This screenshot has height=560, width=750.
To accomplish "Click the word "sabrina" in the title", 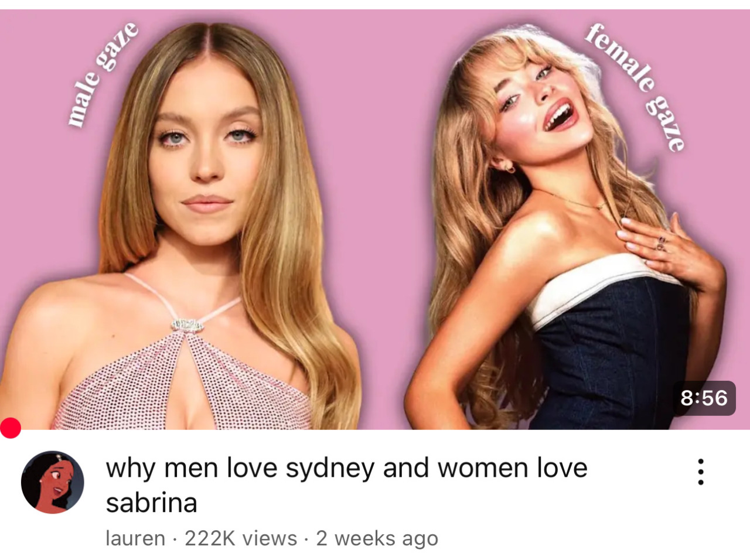I will coord(151,503).
